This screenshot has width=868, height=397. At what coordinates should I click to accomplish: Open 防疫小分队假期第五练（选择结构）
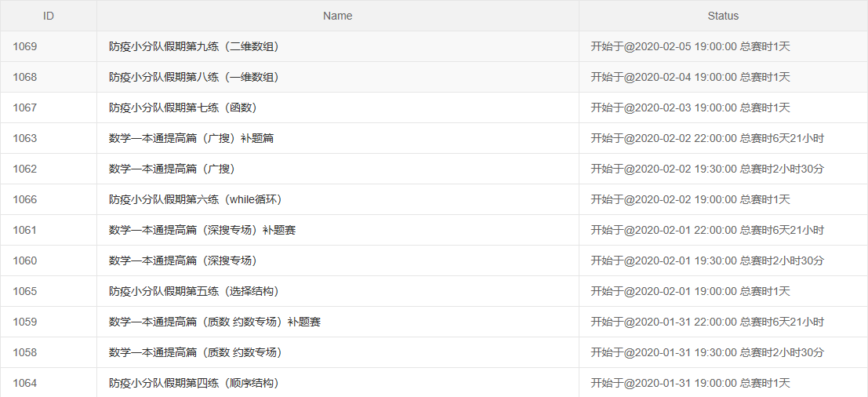click(194, 291)
